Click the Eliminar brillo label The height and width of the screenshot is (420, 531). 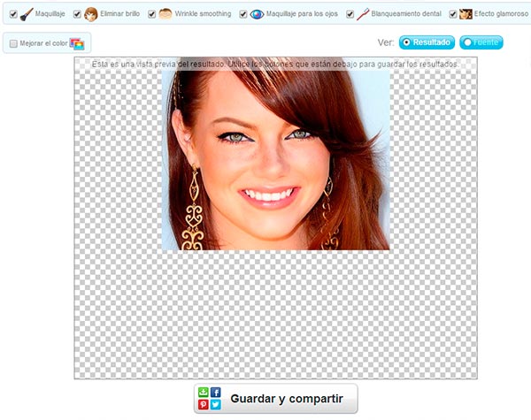119,14
